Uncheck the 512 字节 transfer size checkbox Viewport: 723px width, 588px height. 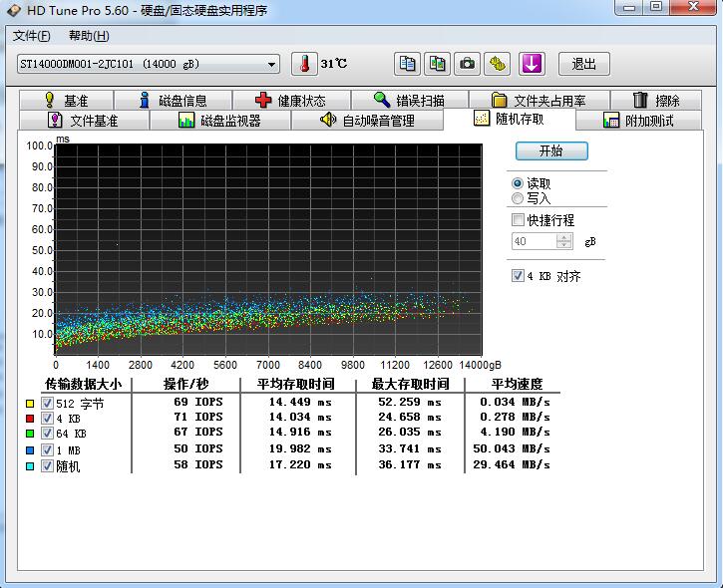tap(47, 404)
